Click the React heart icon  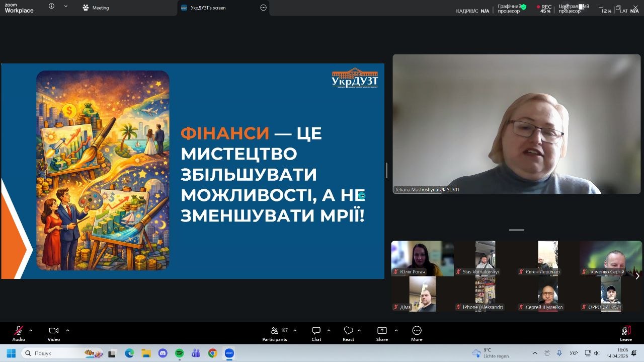pyautogui.click(x=348, y=331)
